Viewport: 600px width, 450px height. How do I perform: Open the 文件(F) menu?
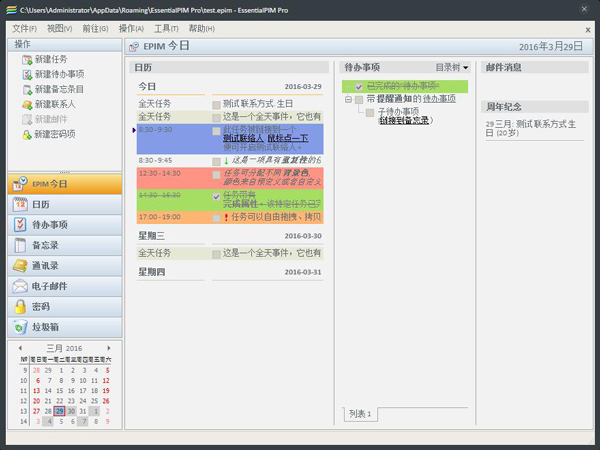coord(24,29)
